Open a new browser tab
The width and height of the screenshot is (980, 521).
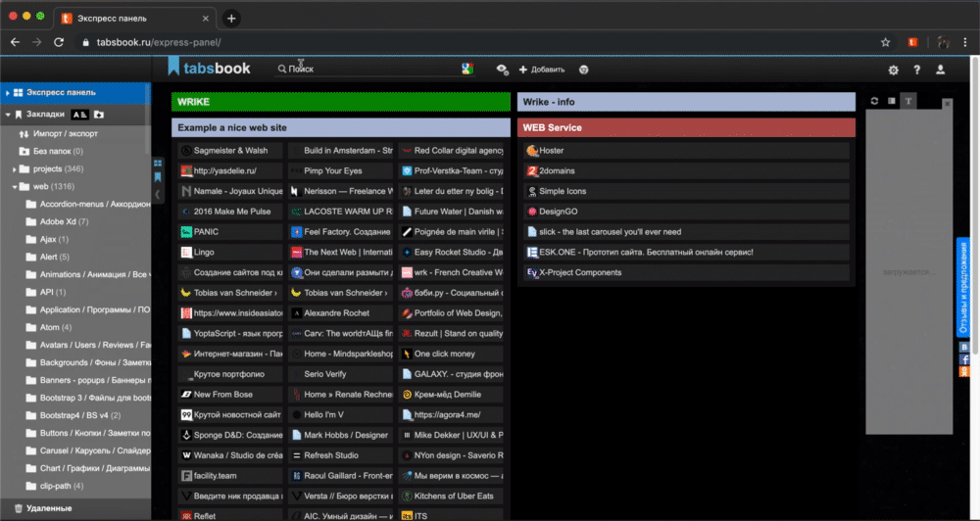pyautogui.click(x=231, y=18)
